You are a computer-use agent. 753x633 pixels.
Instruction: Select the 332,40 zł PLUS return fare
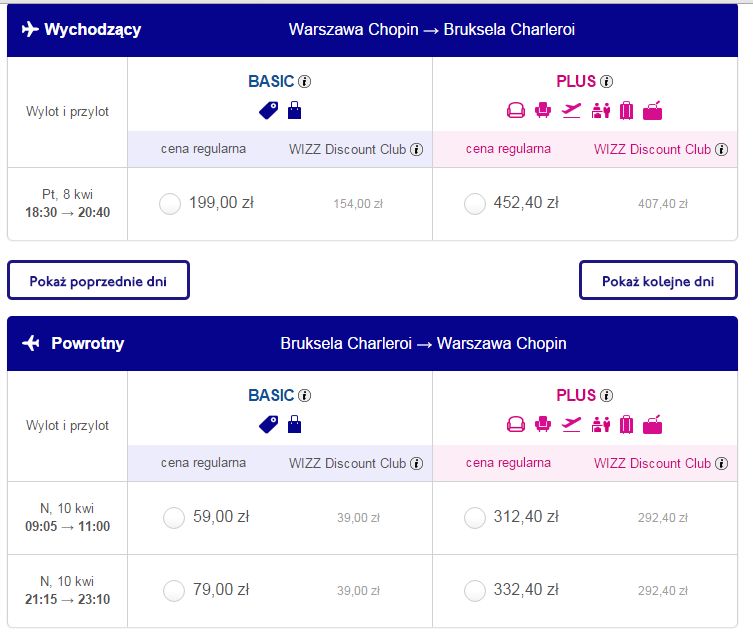[474, 591]
